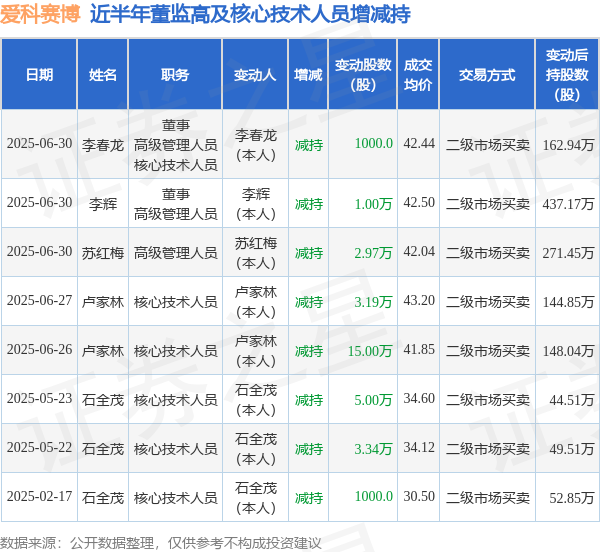Click the price 42.44
The image size is (600, 552).
(x=419, y=143)
